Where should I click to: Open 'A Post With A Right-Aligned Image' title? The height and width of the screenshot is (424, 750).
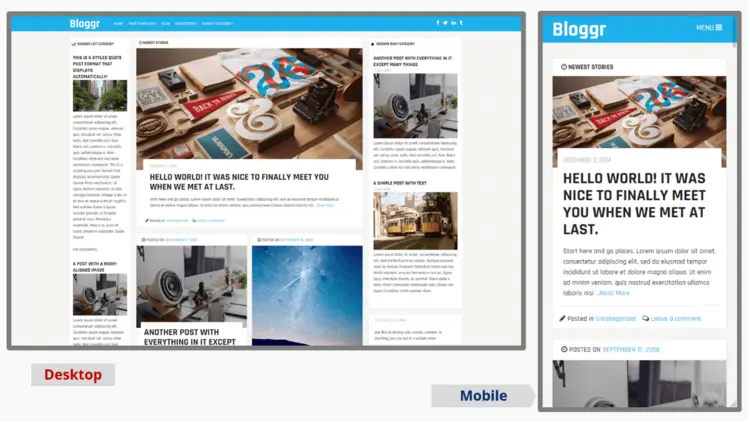(95, 267)
